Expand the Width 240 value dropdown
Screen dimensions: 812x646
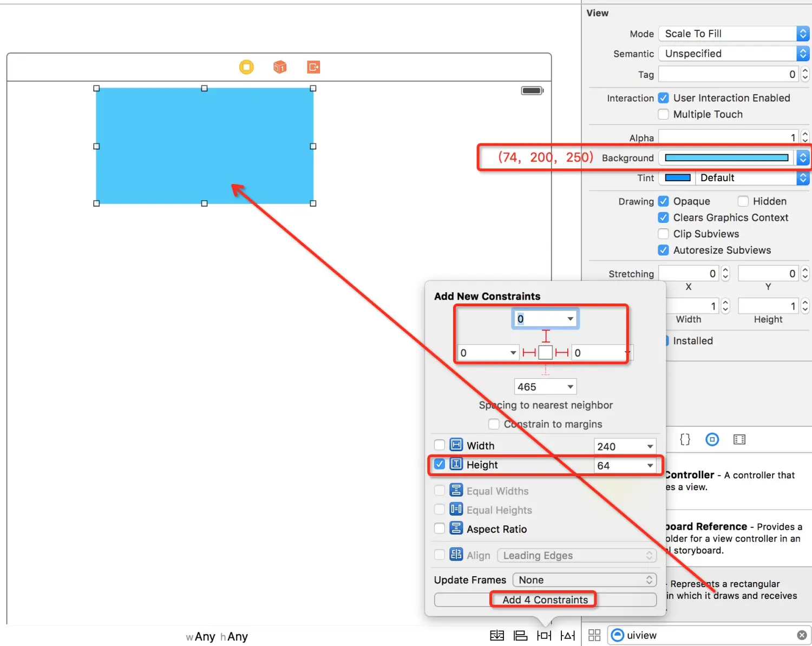pos(650,446)
